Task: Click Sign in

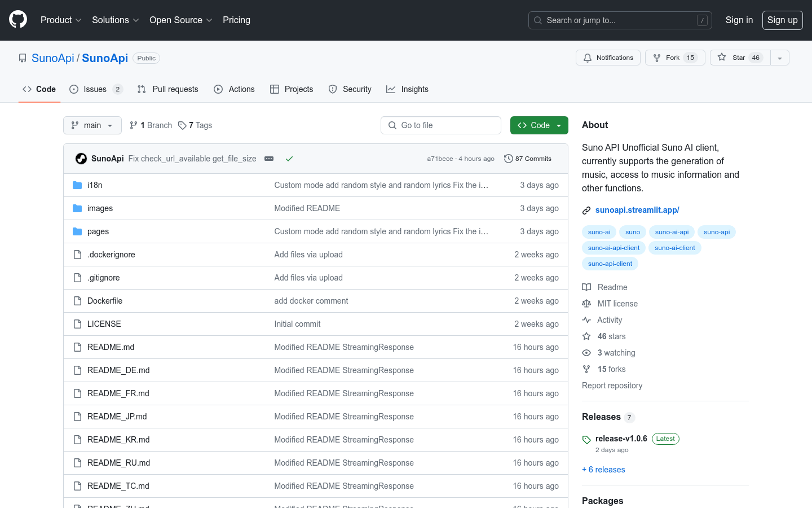Action: (739, 20)
